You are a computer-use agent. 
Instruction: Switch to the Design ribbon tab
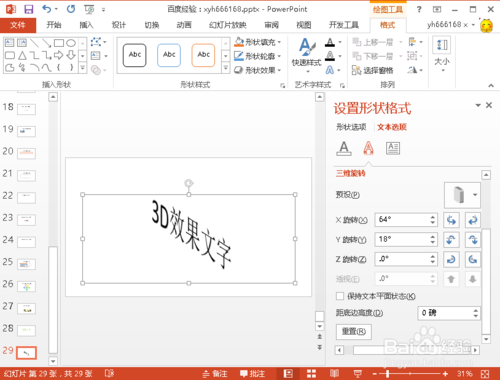(119, 25)
